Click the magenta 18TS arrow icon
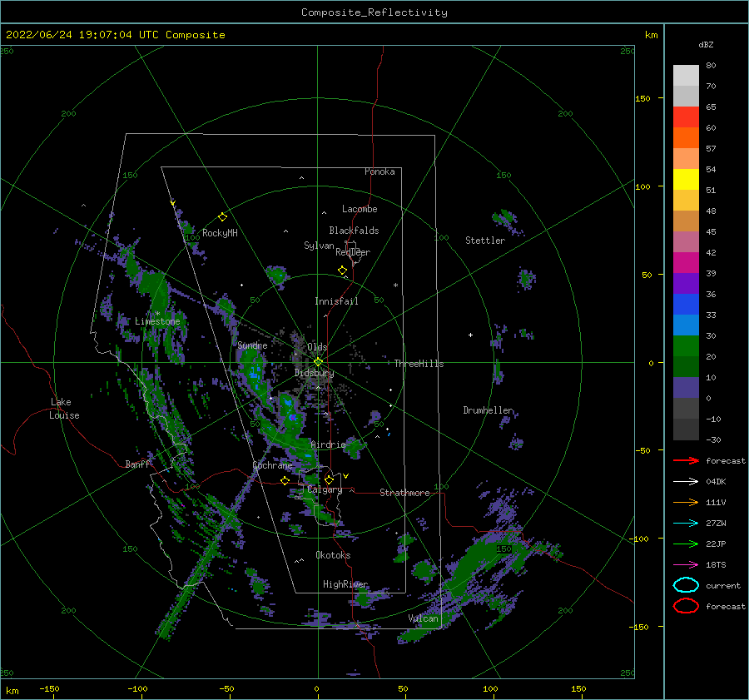 [686, 565]
